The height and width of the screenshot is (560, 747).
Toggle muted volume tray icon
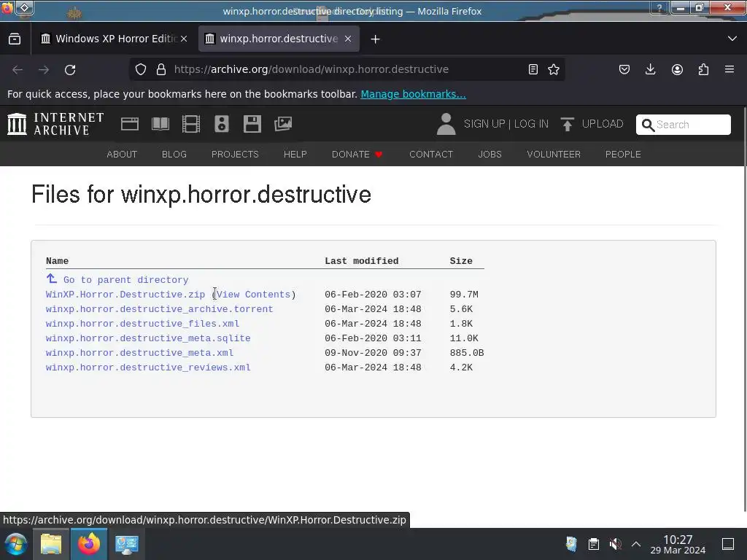coord(616,544)
